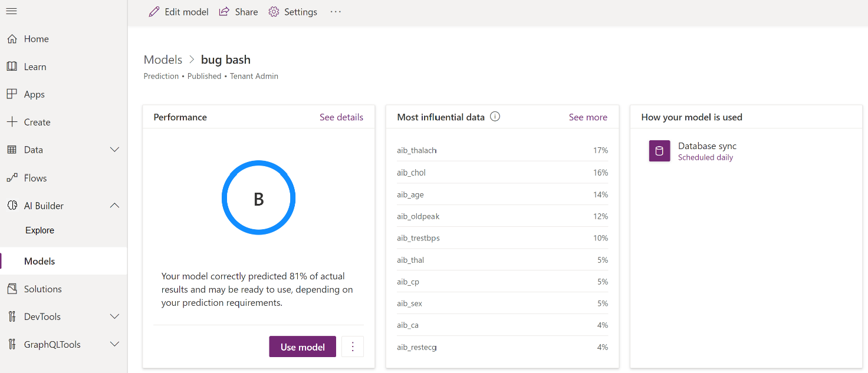The image size is (868, 373).
Task: Go to Home in sidebar
Action: [x=36, y=39]
